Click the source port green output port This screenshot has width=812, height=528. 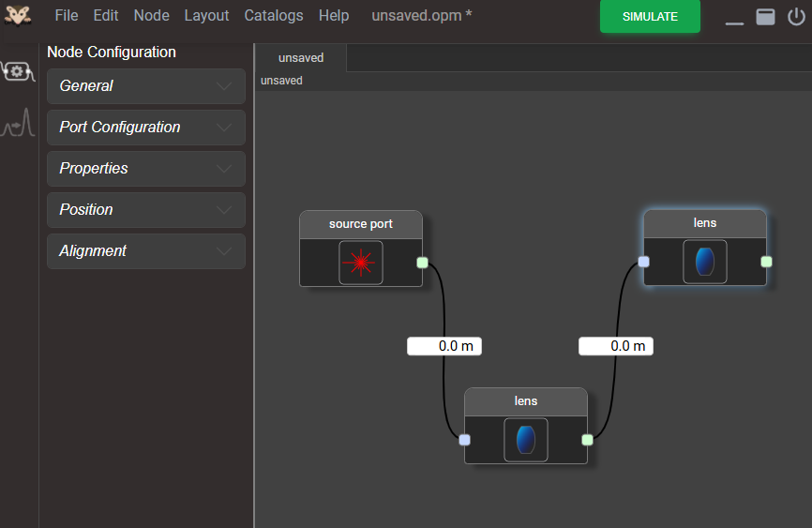tap(423, 263)
